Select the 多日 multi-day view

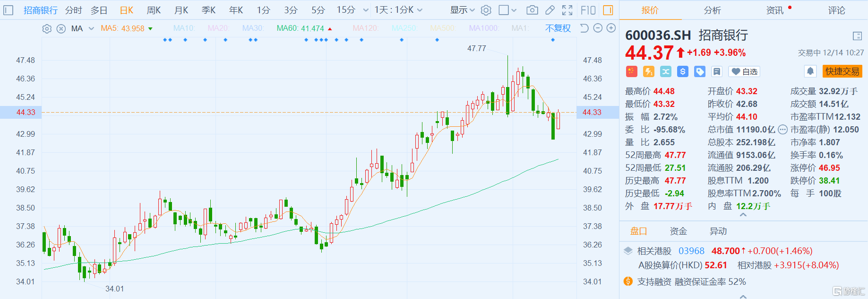pyautogui.click(x=99, y=10)
